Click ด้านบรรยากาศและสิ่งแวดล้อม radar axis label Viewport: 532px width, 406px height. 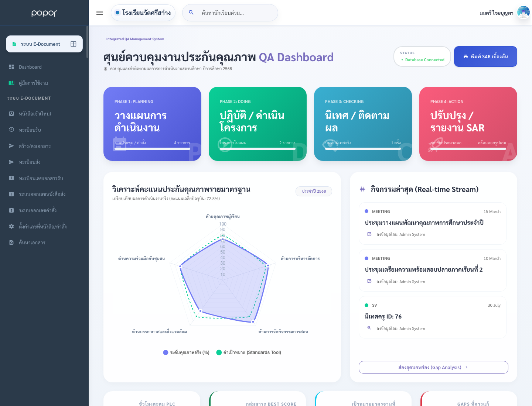pyautogui.click(x=159, y=332)
